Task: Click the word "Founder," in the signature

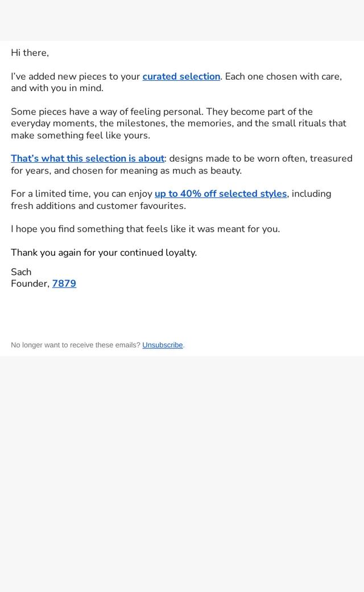Action: pos(30,283)
